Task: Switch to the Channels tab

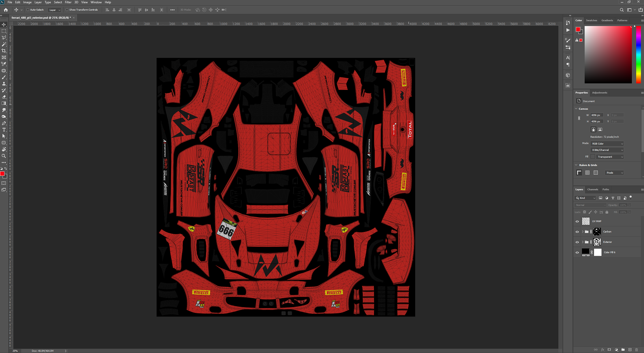Action: (593, 190)
